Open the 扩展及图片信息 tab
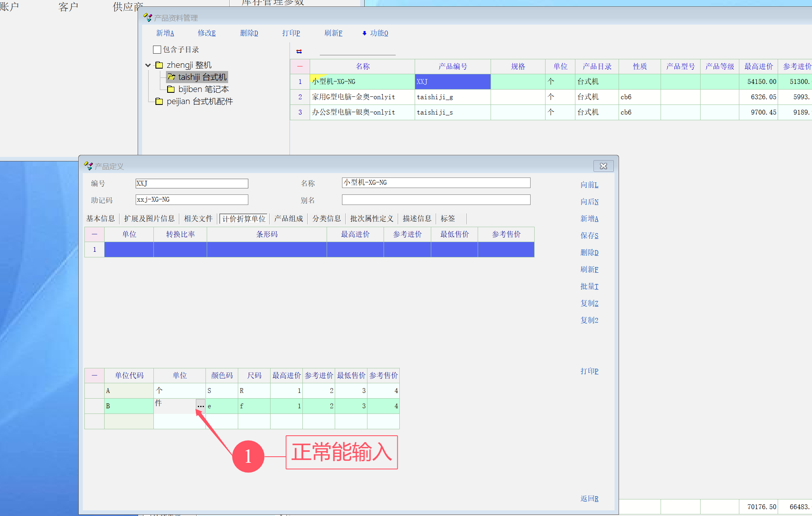Screen dimensions: 812x516 click(x=149, y=219)
